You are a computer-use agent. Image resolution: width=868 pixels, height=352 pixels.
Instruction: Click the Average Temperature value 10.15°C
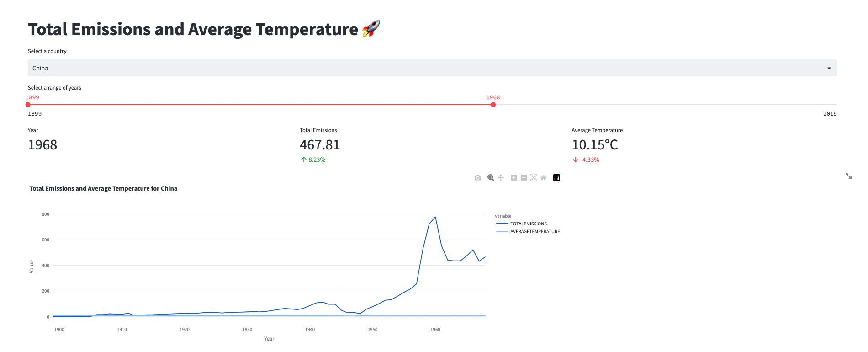(594, 145)
